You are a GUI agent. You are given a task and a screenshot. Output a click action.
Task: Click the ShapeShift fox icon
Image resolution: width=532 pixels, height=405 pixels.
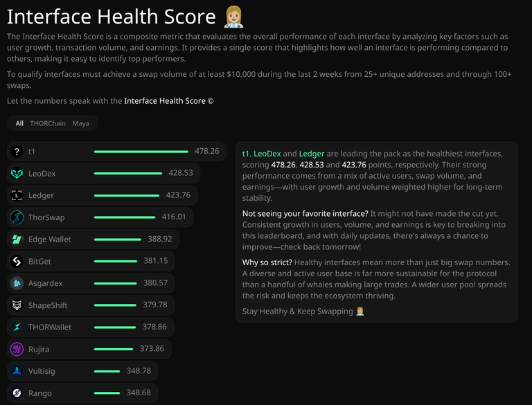point(17,305)
